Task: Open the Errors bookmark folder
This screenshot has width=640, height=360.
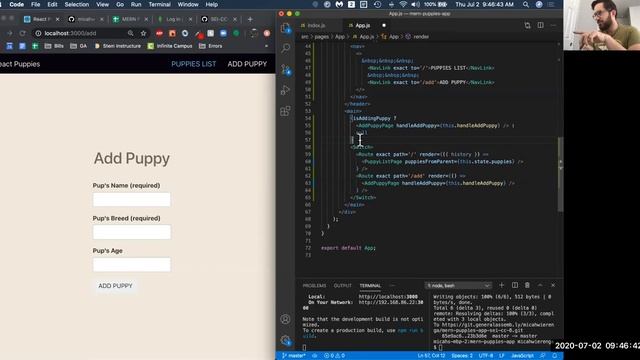Action: tap(211, 46)
